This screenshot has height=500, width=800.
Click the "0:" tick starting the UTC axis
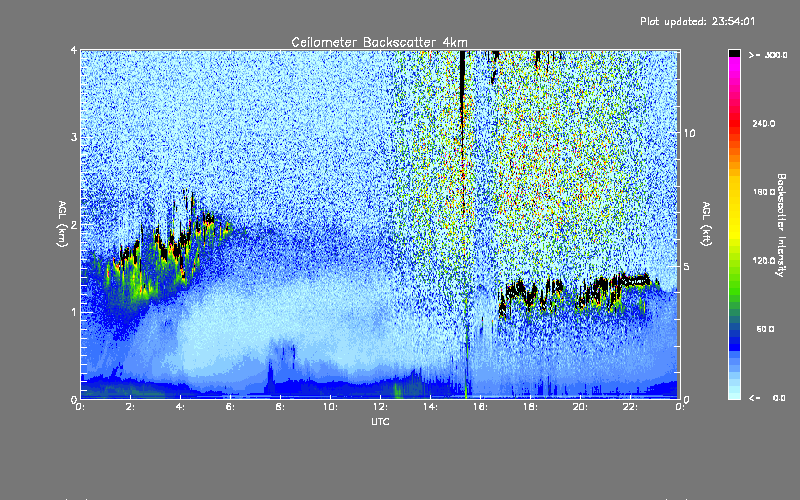click(80, 407)
